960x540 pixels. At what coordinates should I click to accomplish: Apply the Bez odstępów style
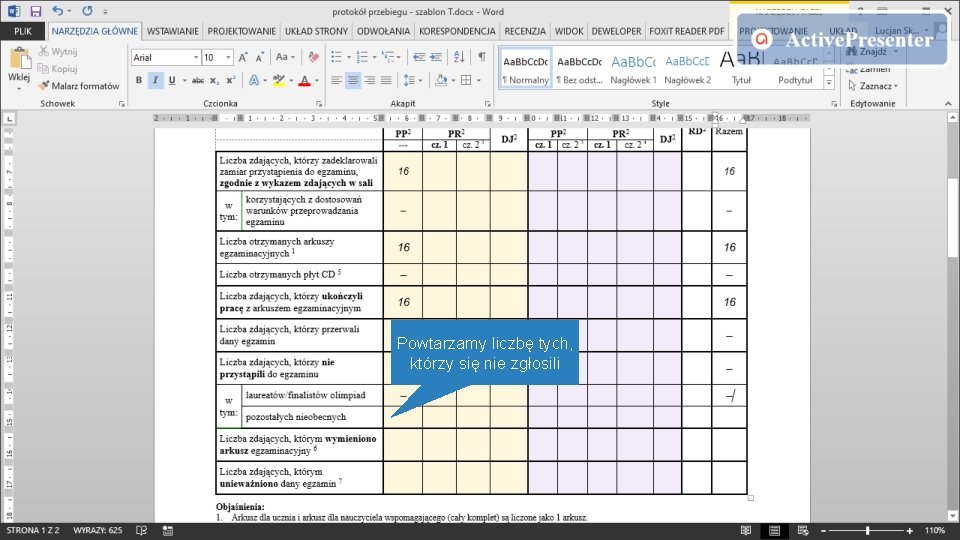point(579,68)
